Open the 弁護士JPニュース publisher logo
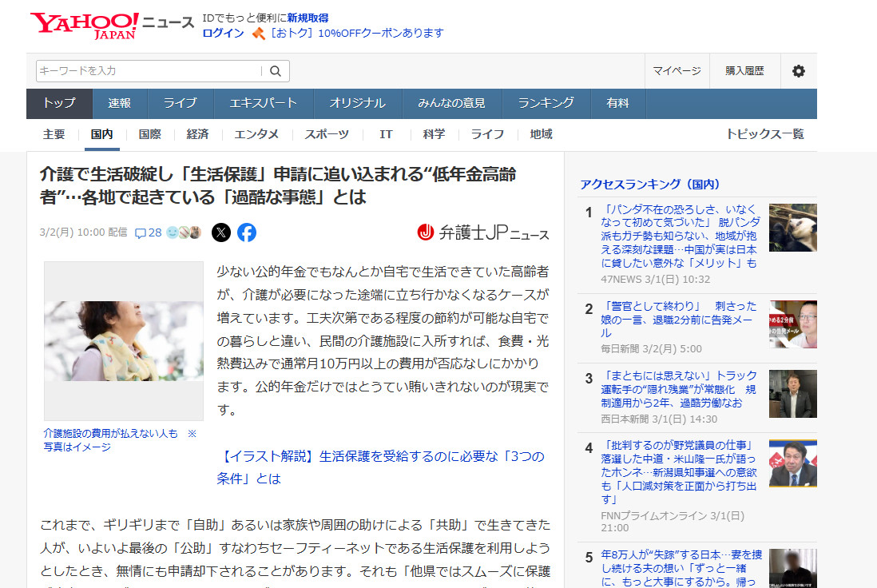The width and height of the screenshot is (877, 588). click(483, 232)
